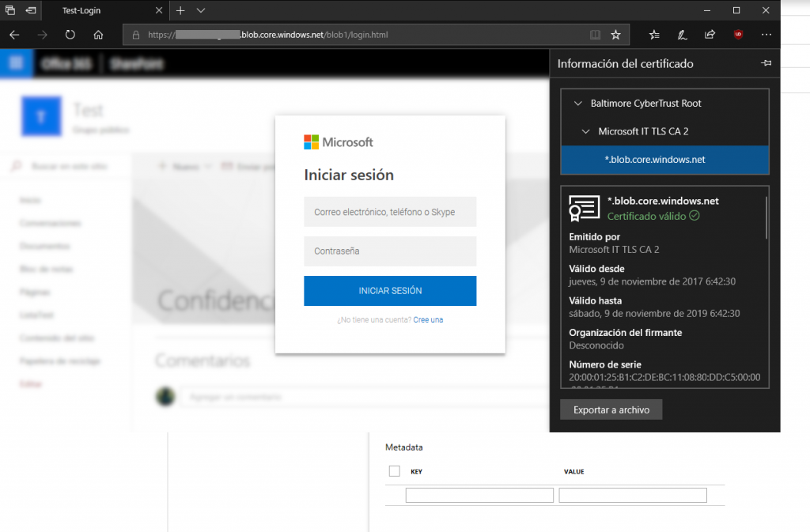The width and height of the screenshot is (810, 532).
Task: Click the lock icon in the address bar
Action: tap(136, 35)
